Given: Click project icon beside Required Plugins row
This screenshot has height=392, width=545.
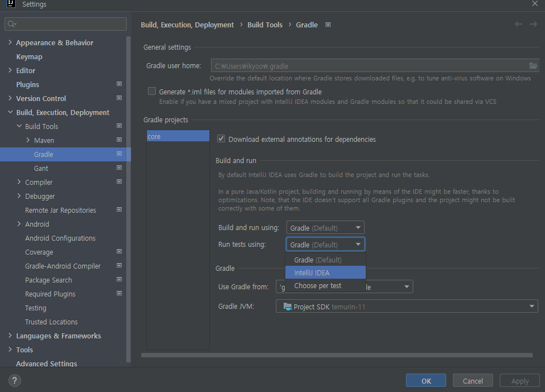Looking at the screenshot, I should click(119, 293).
